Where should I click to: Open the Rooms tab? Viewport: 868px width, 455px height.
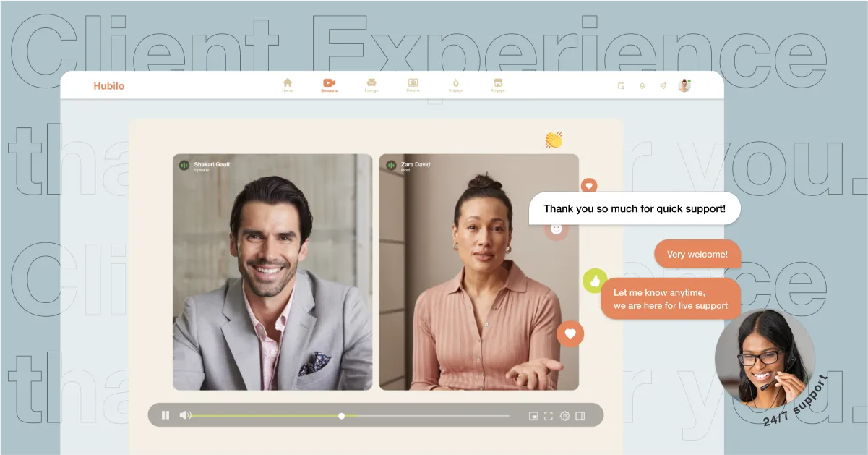tap(413, 85)
